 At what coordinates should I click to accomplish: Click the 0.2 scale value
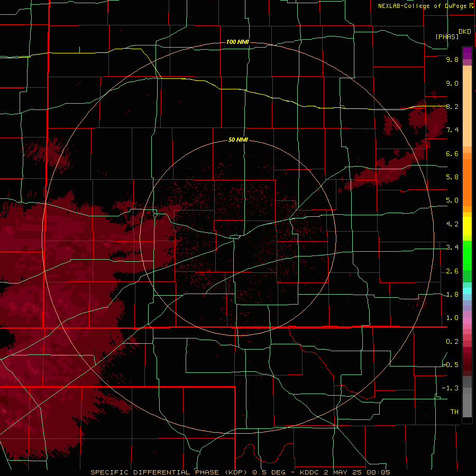pos(452,342)
